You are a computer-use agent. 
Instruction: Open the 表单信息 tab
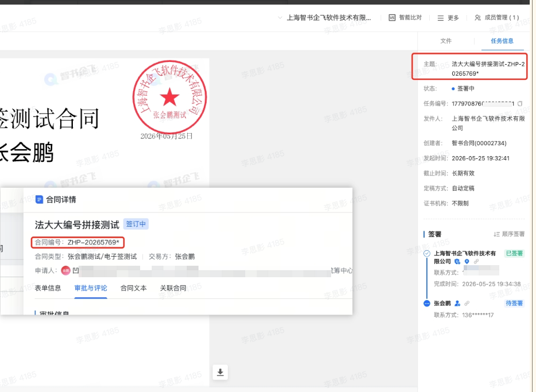coord(48,288)
